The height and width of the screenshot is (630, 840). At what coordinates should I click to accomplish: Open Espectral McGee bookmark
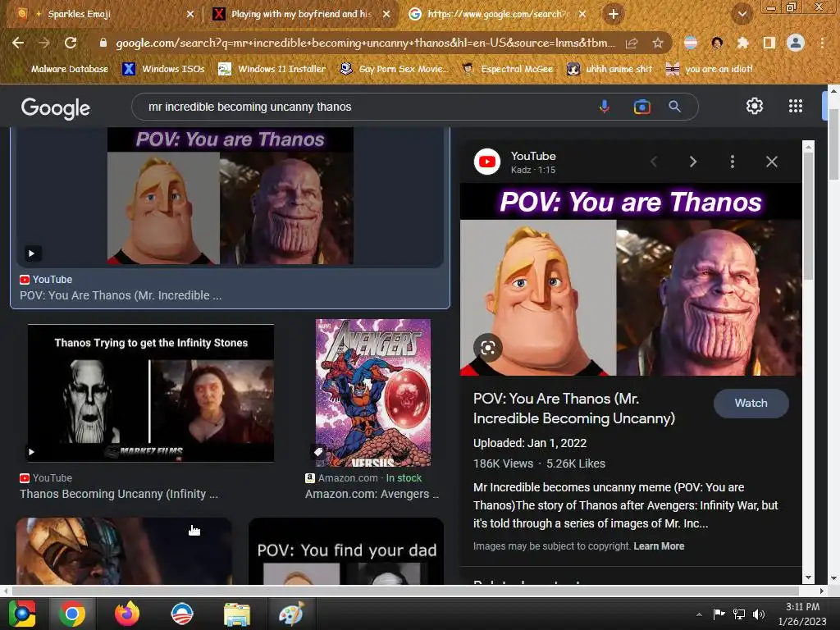[508, 69]
